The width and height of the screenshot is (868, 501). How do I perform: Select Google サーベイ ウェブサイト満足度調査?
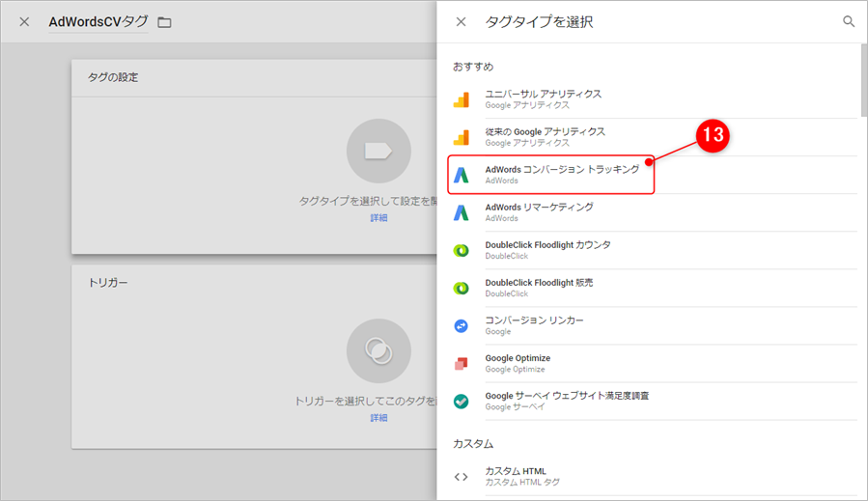655,402
